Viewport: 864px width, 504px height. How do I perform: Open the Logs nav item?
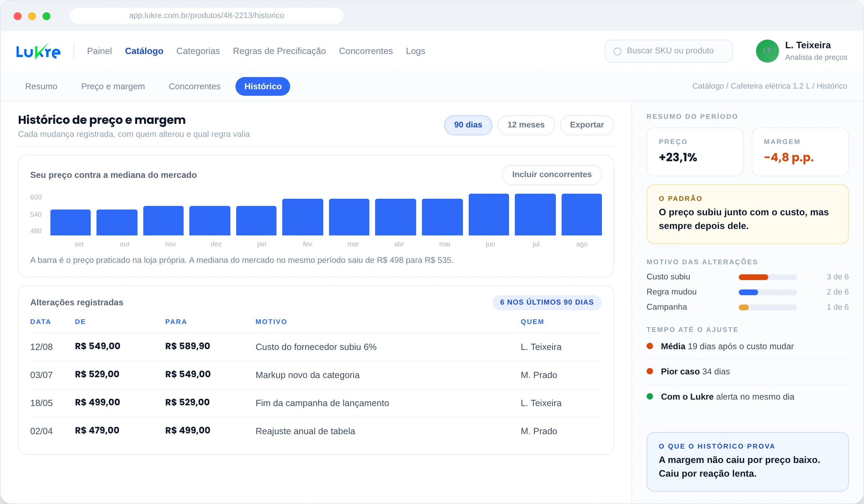(x=415, y=51)
